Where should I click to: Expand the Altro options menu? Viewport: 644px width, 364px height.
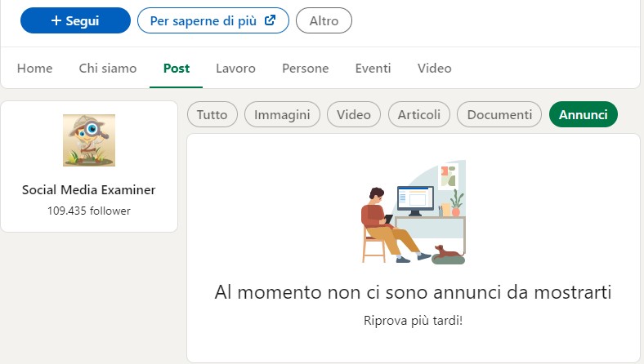point(324,20)
